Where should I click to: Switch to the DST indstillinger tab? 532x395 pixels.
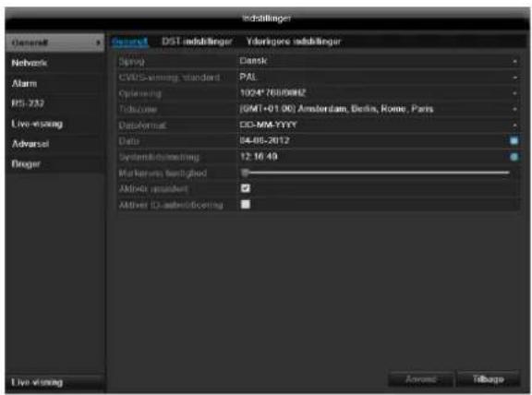(197, 42)
